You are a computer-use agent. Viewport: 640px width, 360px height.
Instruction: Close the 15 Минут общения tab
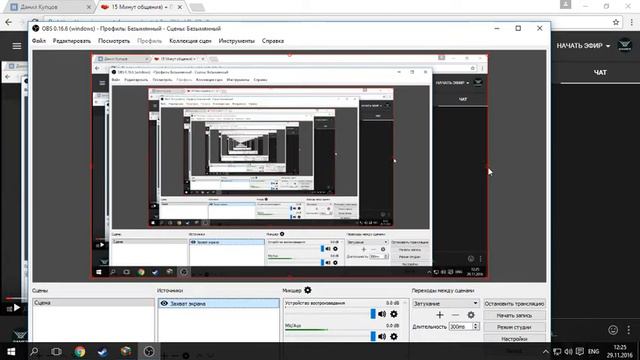tap(180, 7)
